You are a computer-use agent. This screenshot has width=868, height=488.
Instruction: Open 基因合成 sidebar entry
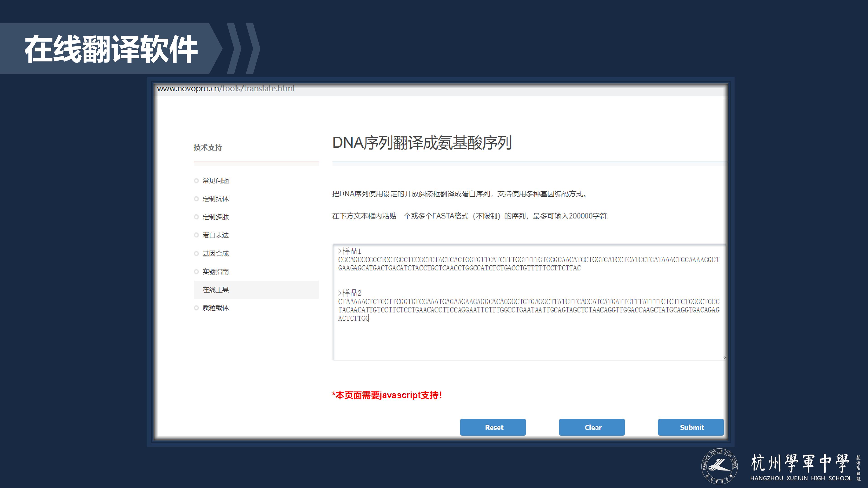pos(215,253)
